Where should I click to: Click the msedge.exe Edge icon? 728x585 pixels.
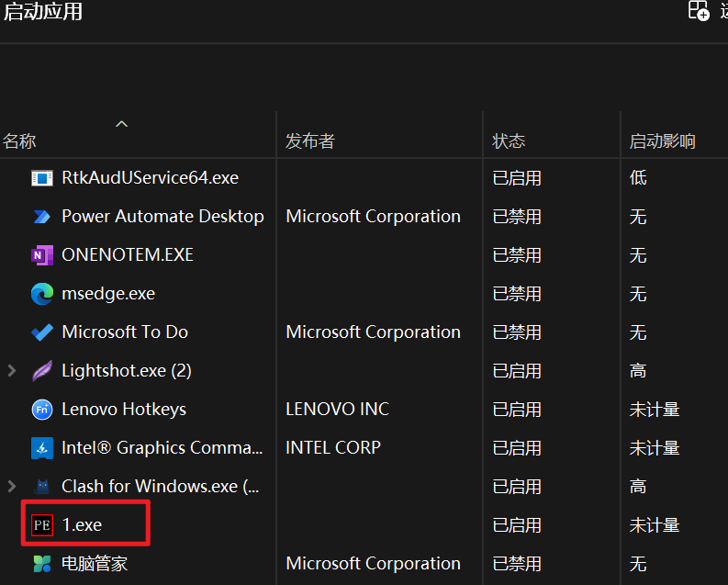coord(42,294)
